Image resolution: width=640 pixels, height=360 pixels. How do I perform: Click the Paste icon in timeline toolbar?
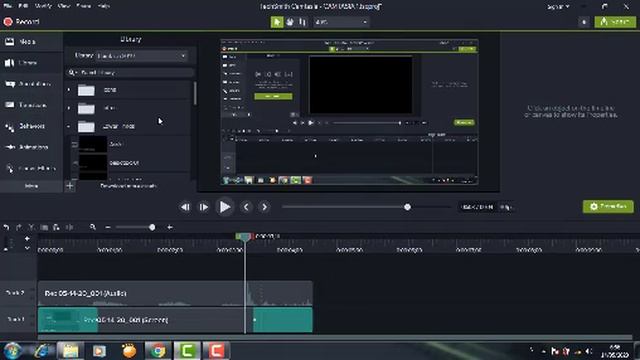pos(56,227)
